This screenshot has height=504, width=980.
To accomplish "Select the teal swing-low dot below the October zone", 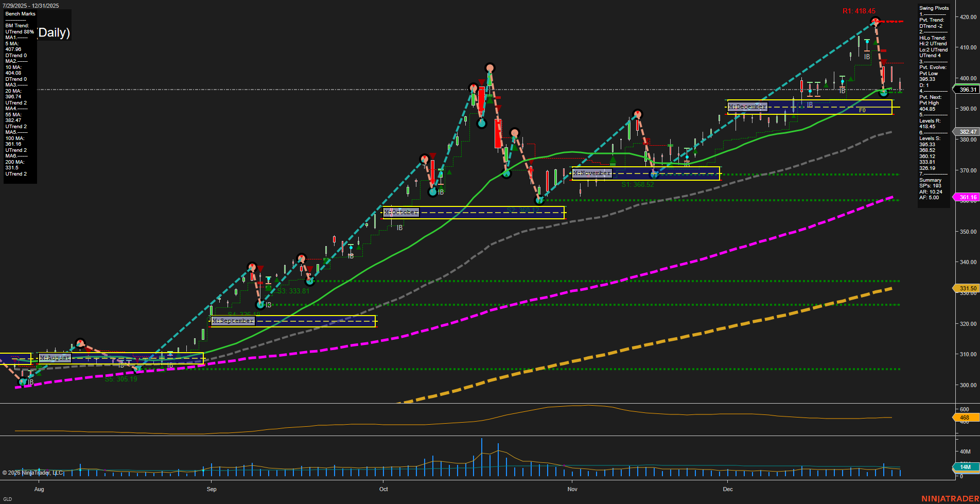I will point(539,201).
